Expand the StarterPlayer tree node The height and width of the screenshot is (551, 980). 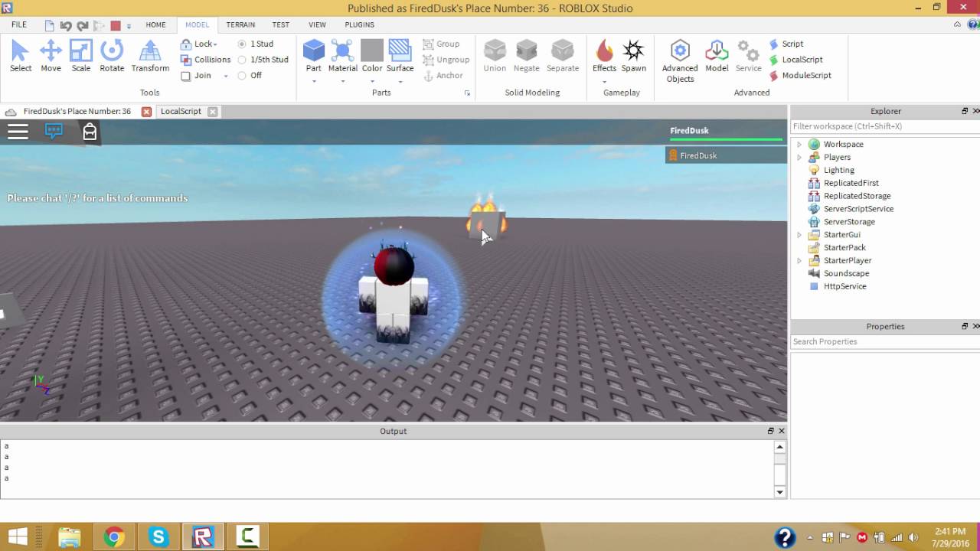coord(799,261)
